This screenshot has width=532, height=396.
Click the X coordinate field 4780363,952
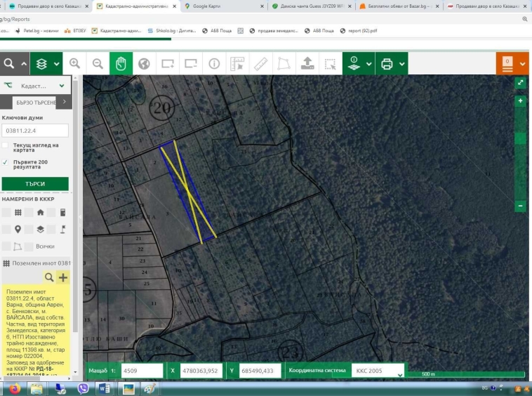(201, 371)
